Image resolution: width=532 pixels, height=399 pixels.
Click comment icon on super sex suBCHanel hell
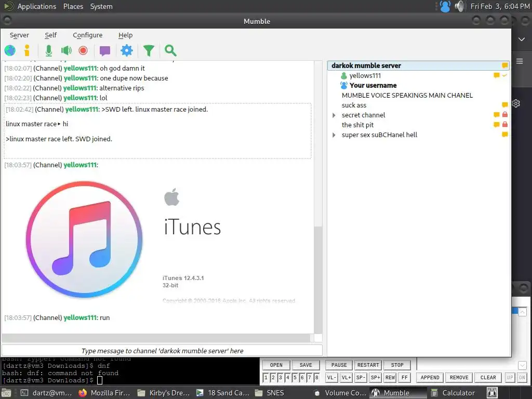point(505,135)
